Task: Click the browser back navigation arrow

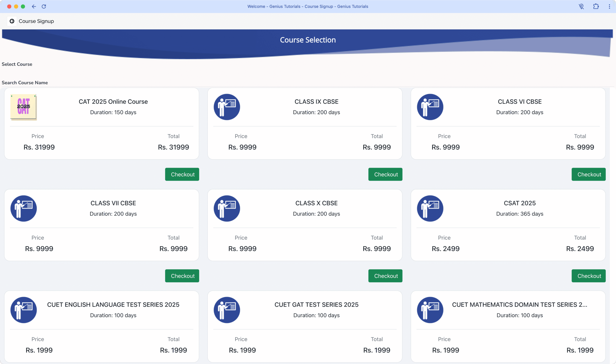Action: click(x=34, y=7)
